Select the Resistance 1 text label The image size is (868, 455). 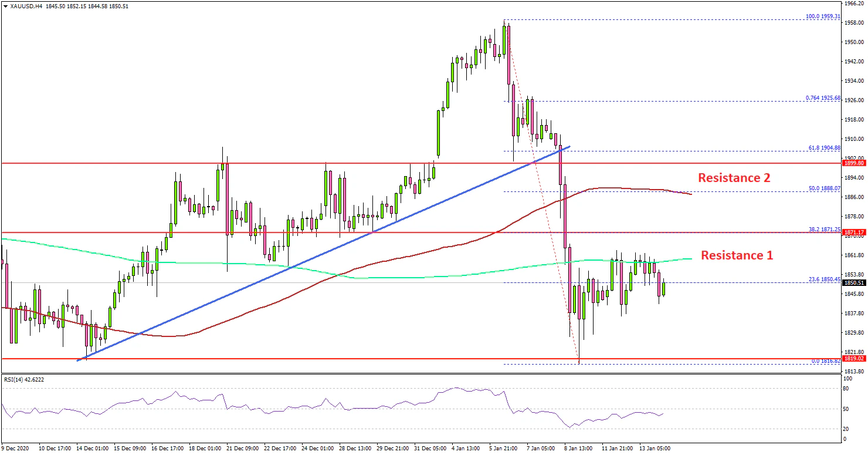coord(737,255)
